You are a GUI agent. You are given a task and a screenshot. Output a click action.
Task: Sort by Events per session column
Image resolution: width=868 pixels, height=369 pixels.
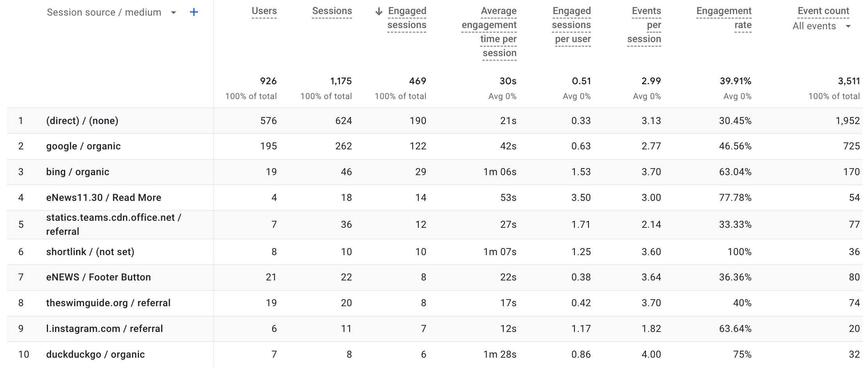pos(644,25)
